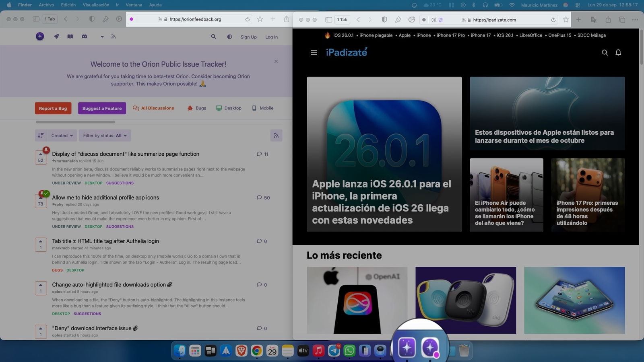The image size is (644, 362).
Task: Dismiss the Orion welcome banner
Action: (276, 62)
